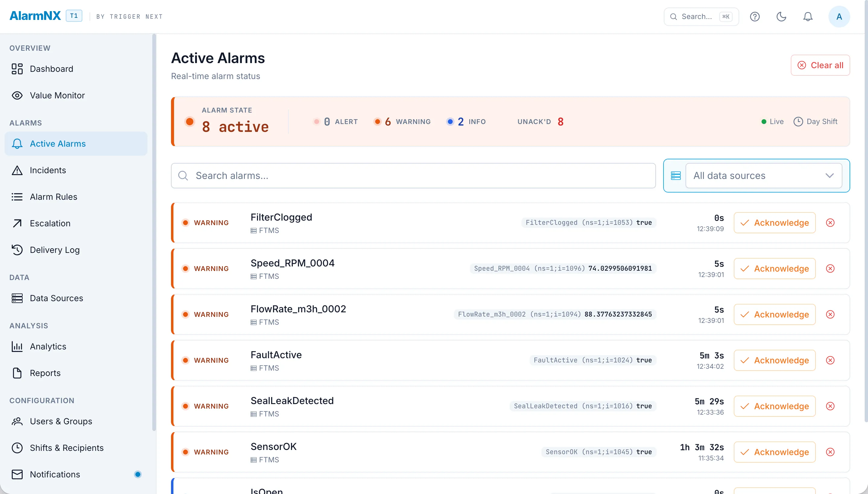
Task: Acknowledge the FilterClogged alarm
Action: click(775, 223)
